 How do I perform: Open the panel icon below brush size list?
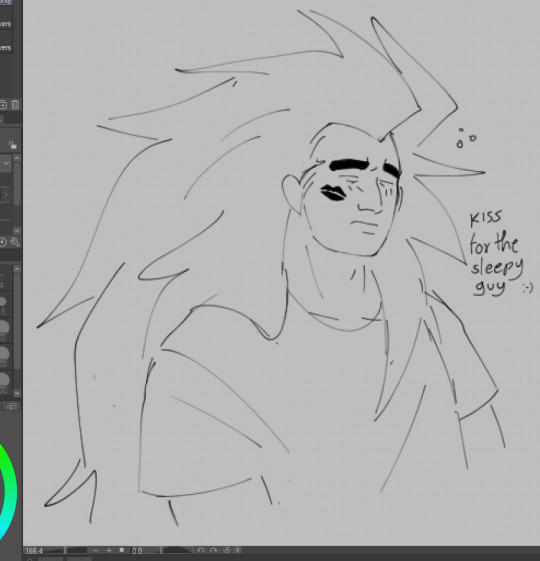[12, 406]
